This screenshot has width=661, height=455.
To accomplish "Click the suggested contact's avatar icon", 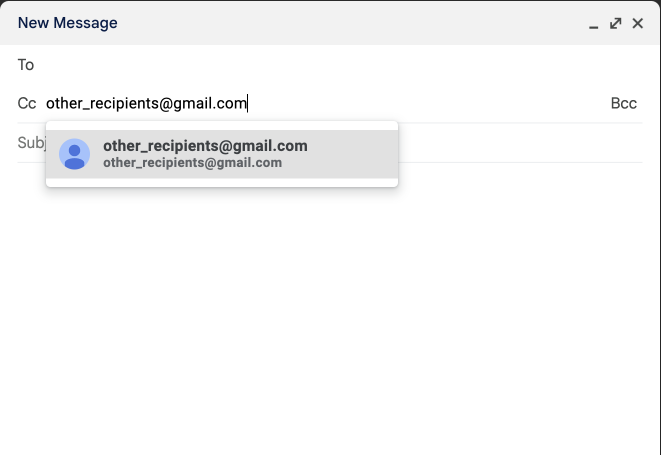I will point(74,154).
